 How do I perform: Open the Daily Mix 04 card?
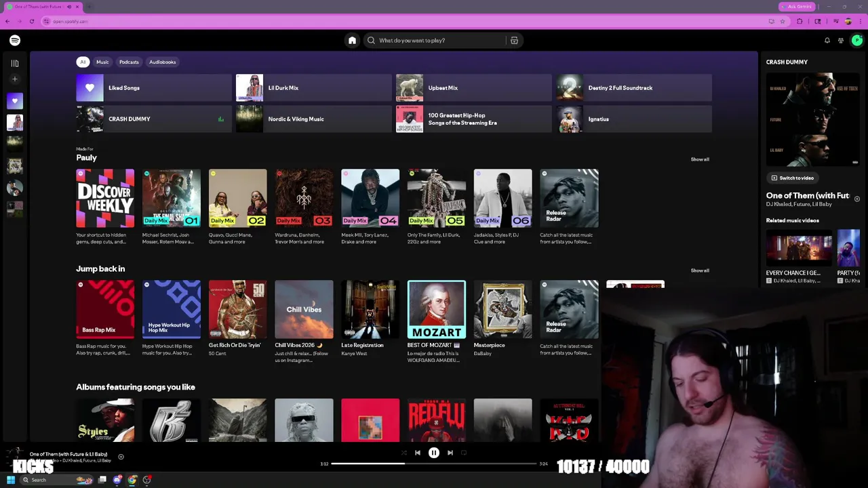370,207
